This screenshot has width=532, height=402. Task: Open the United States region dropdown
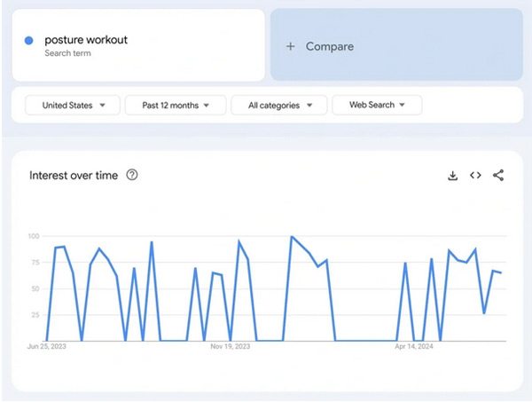click(x=74, y=105)
